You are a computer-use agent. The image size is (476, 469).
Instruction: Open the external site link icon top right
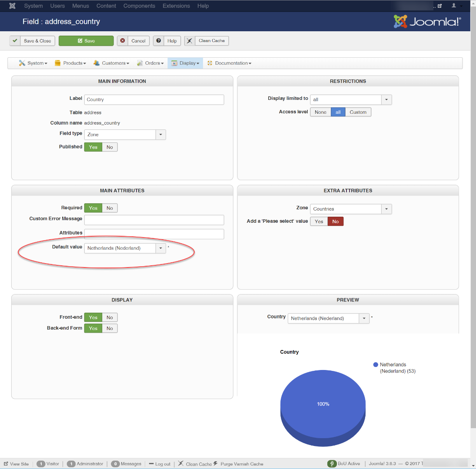coord(439,6)
